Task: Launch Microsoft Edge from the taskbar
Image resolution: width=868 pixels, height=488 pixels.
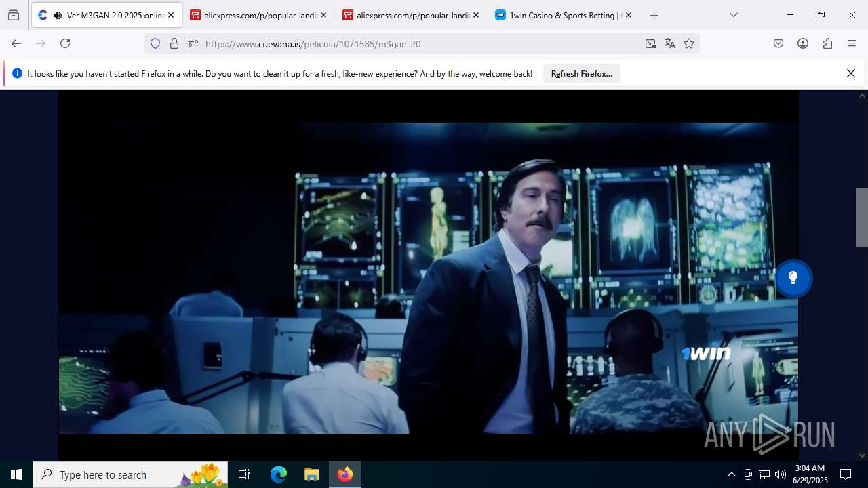Action: pyautogui.click(x=279, y=474)
